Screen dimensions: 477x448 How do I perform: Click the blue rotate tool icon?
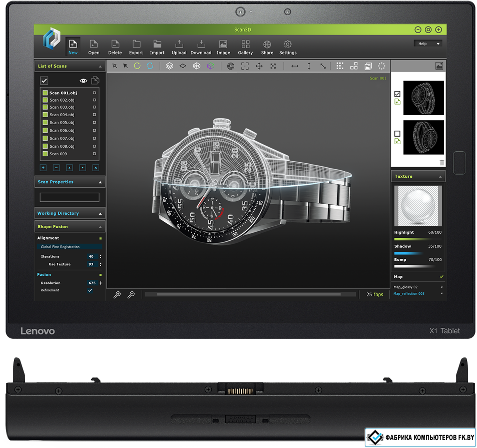coord(150,66)
